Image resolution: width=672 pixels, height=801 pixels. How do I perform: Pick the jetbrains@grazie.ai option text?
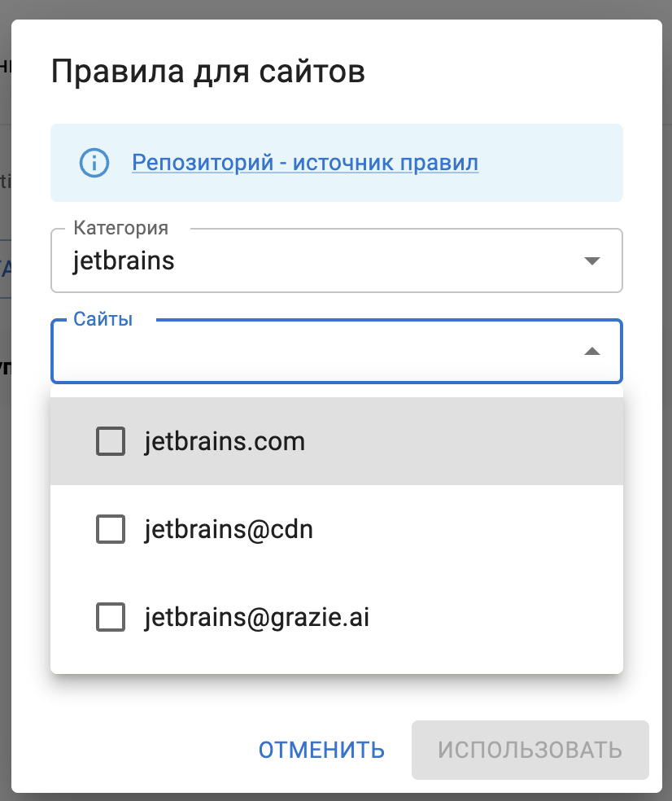point(257,617)
